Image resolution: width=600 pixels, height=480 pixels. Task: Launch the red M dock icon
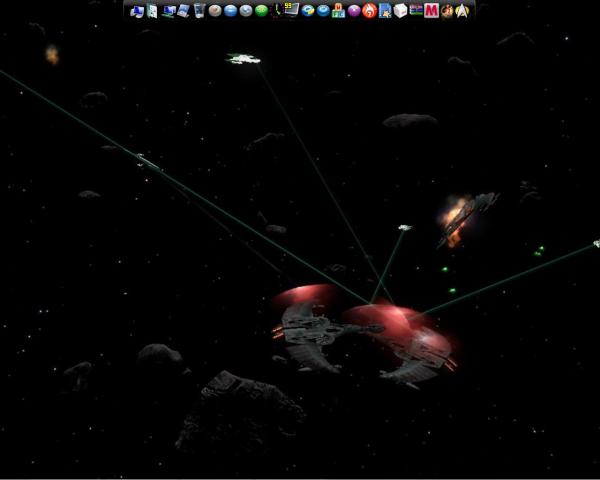coord(430,11)
